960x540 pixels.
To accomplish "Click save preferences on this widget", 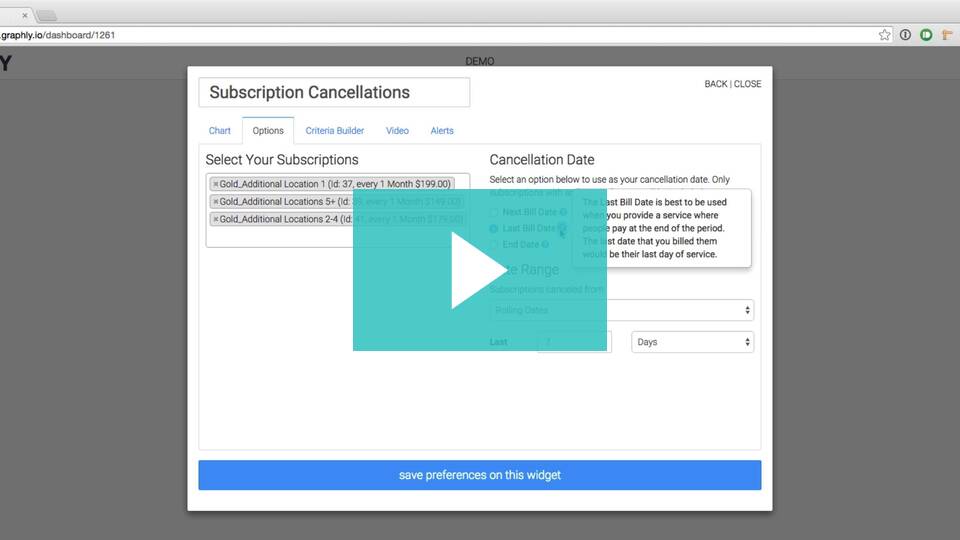I will [479, 475].
